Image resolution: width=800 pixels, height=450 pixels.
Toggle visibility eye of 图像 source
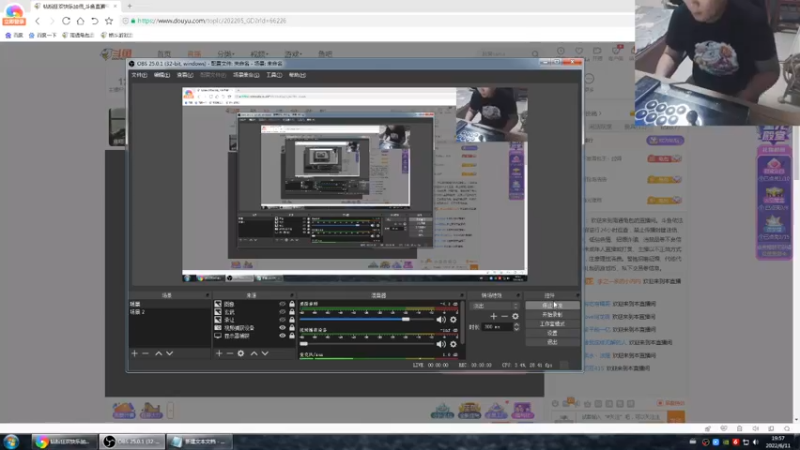[x=282, y=304]
